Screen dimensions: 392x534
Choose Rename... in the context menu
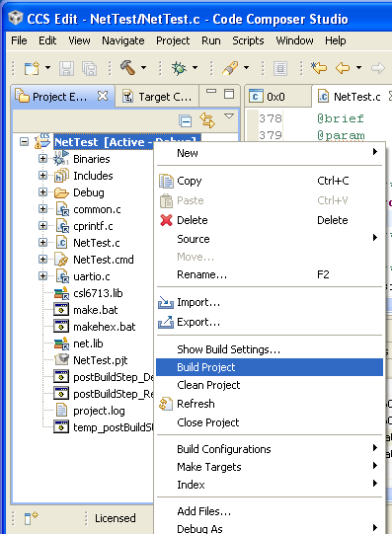point(270,274)
